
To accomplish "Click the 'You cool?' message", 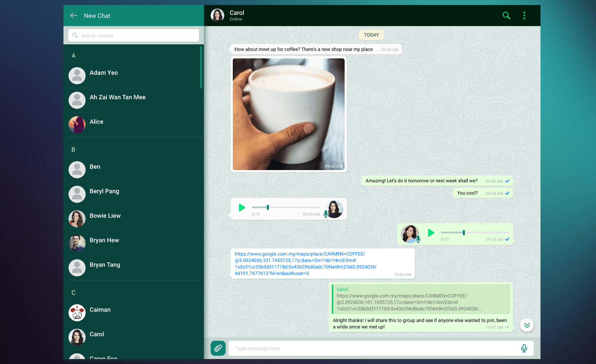I will [x=483, y=193].
